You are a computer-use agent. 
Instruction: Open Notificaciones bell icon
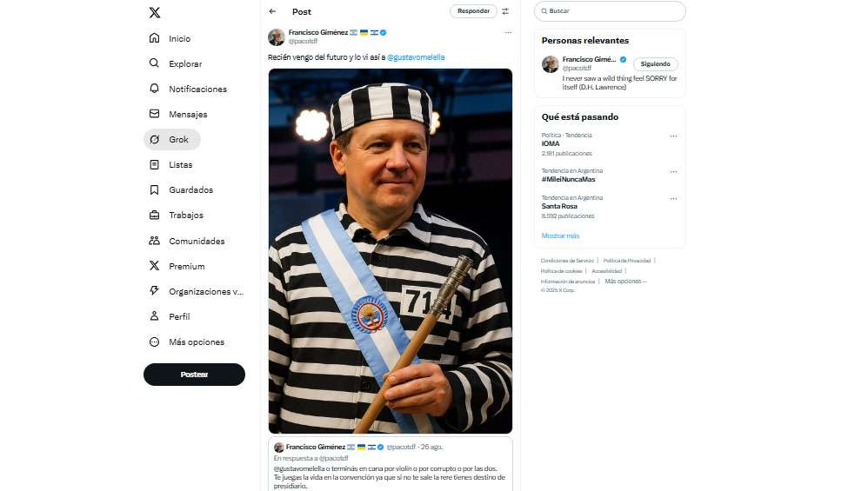pos(155,89)
